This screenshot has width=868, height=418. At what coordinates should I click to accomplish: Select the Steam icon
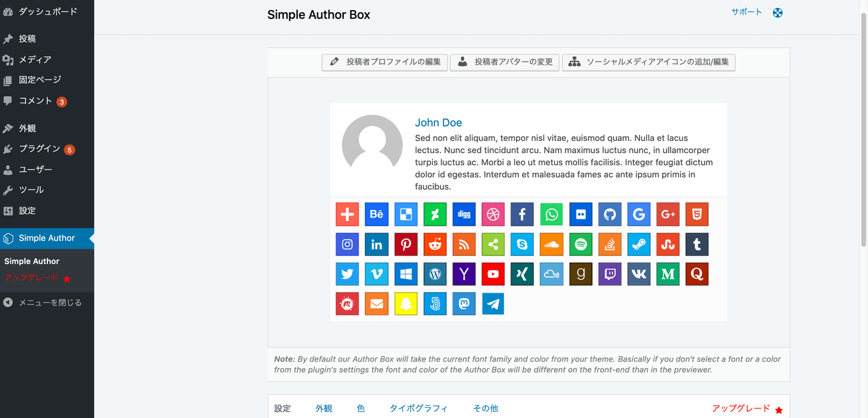tap(639, 245)
